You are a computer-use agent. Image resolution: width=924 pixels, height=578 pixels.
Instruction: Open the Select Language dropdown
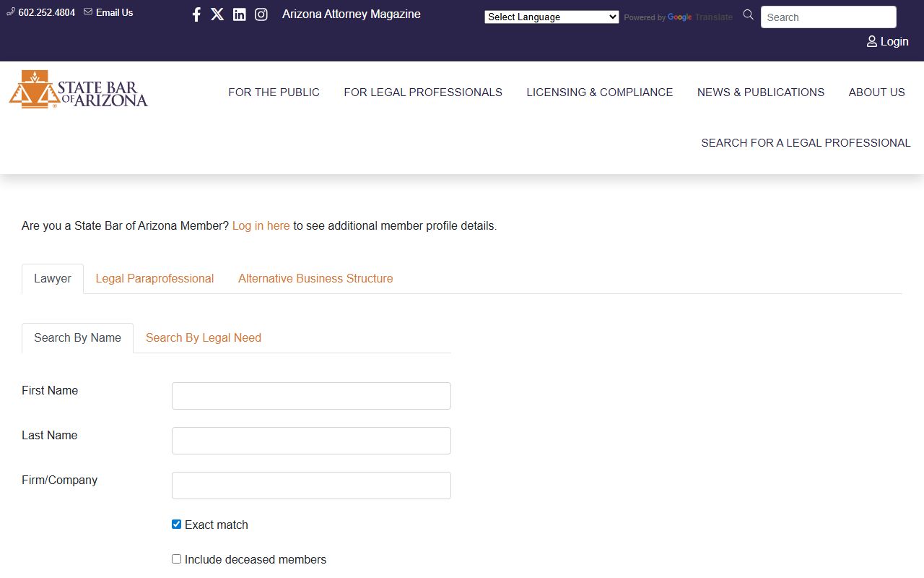tap(552, 17)
